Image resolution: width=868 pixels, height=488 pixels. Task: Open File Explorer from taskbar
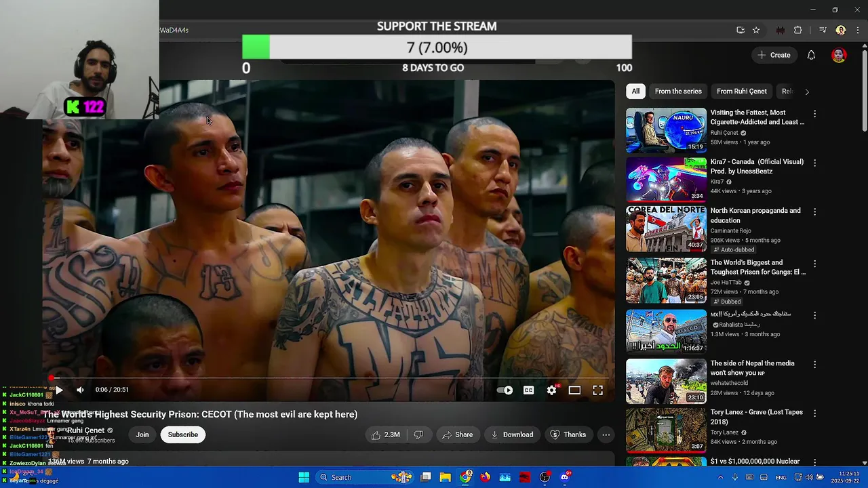[x=446, y=477]
